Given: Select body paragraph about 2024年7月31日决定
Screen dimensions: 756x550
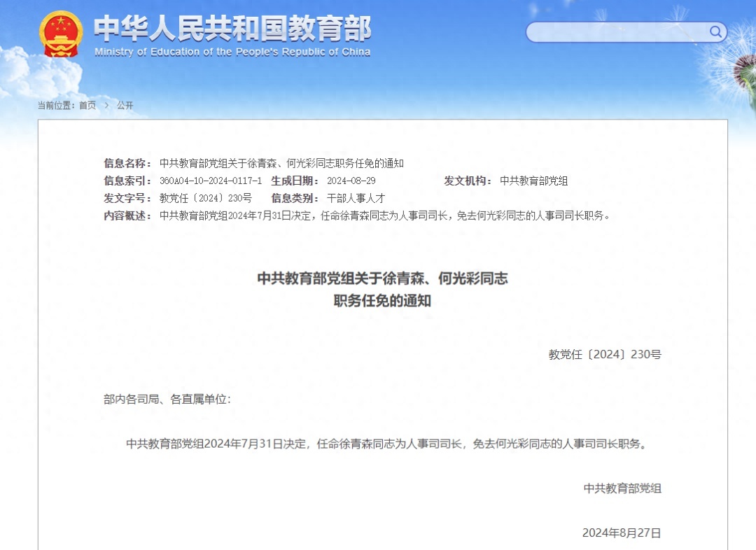Looking at the screenshot, I should pos(386,444).
